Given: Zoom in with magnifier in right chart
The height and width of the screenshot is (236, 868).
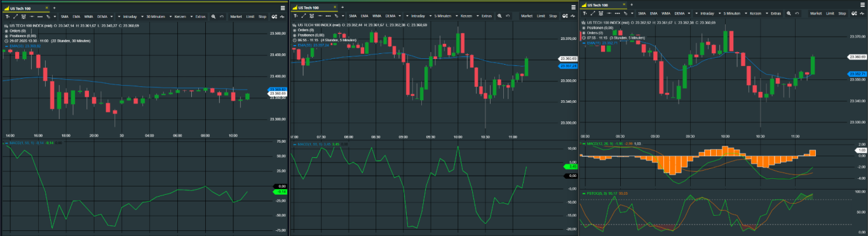Looking at the screenshot, I should 789,13.
